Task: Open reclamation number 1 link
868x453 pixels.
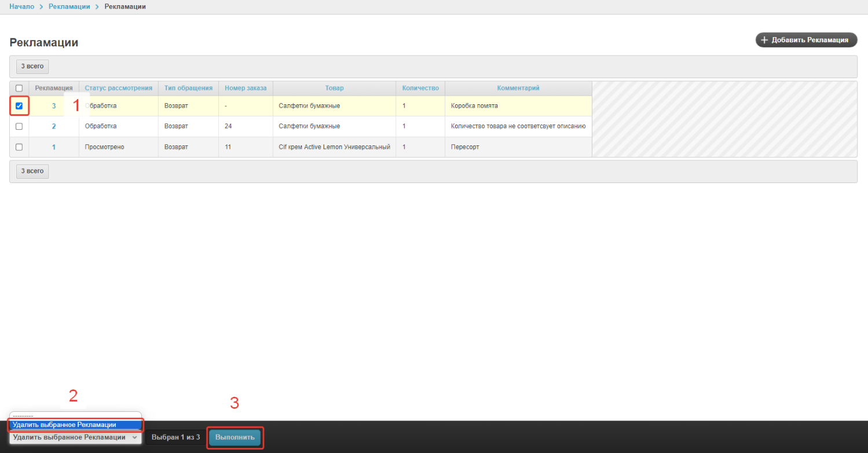Action: pyautogui.click(x=54, y=147)
